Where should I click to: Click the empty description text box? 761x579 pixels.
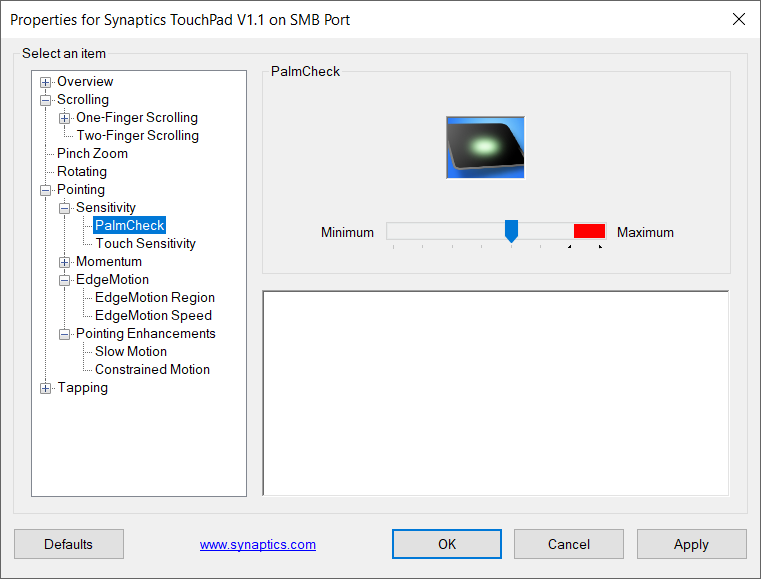[x=496, y=393]
